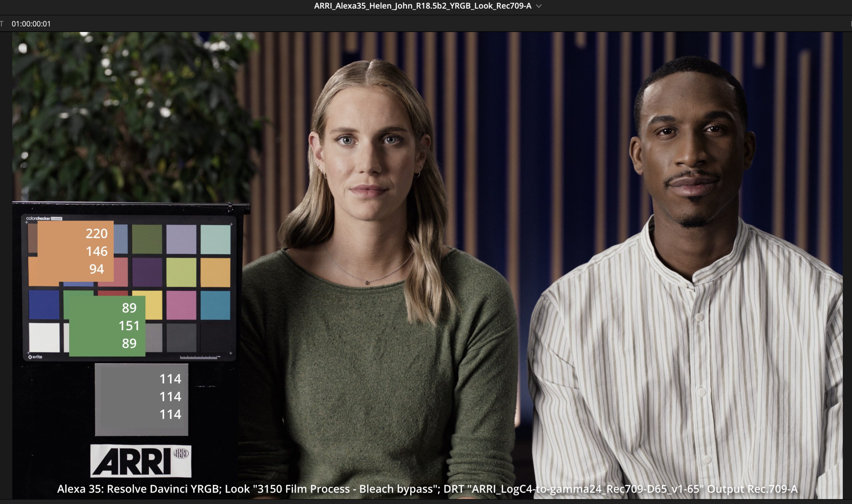Click the olive green patch in the top row

[147, 239]
